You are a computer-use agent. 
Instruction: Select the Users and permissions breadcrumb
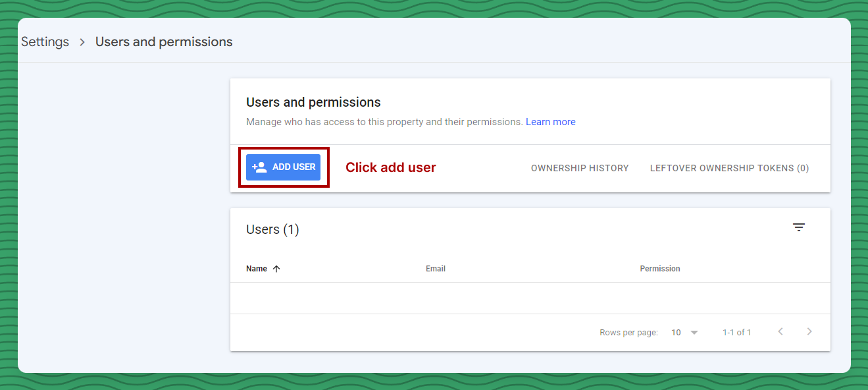pos(164,42)
